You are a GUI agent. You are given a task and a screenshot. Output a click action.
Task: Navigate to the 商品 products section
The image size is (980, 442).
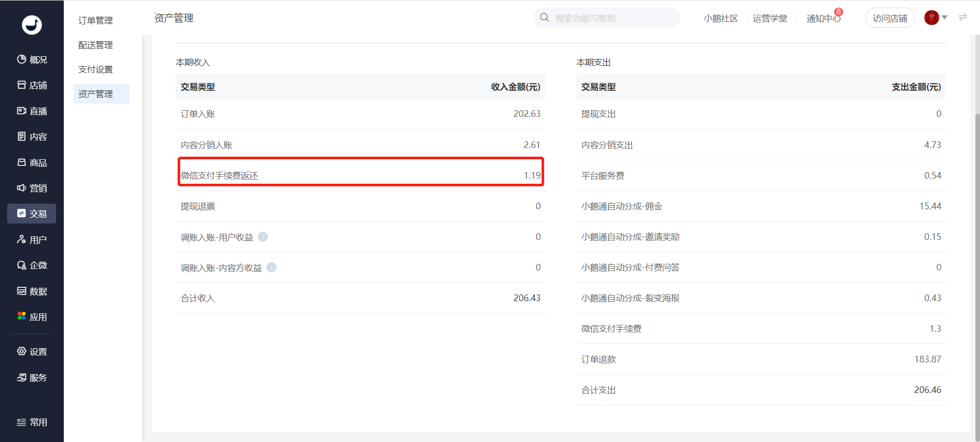point(32,163)
